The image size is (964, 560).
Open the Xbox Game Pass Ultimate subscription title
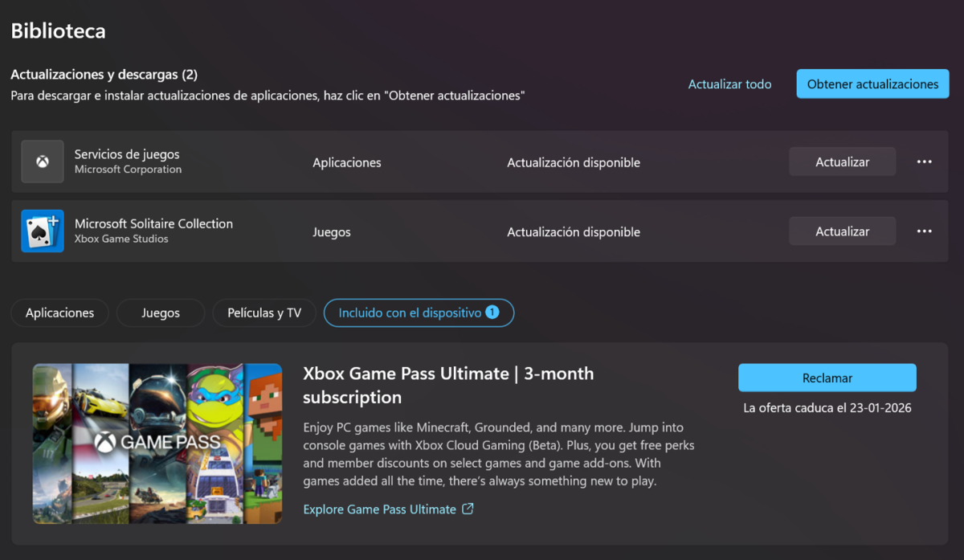(448, 386)
